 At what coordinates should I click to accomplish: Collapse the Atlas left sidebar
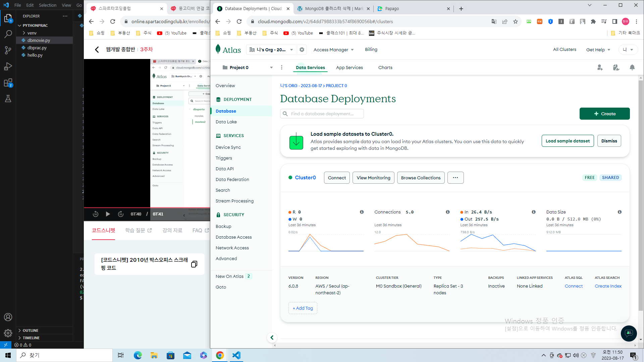(272, 338)
